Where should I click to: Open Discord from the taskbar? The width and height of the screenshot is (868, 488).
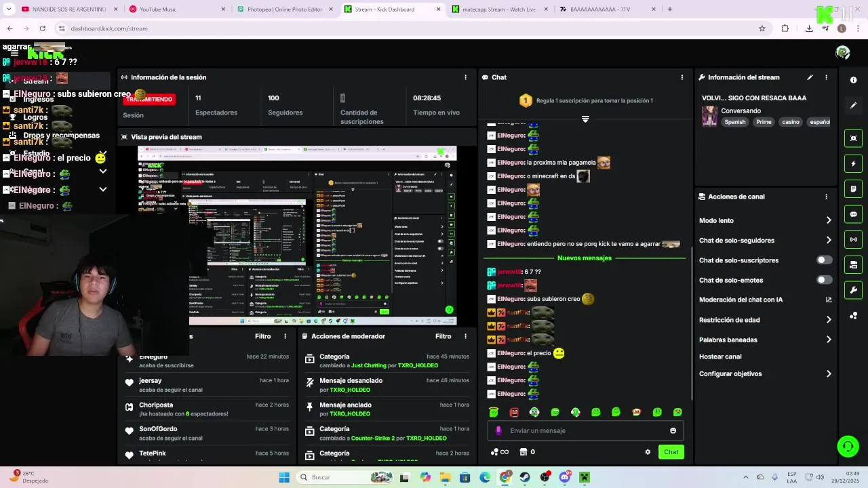click(x=565, y=477)
